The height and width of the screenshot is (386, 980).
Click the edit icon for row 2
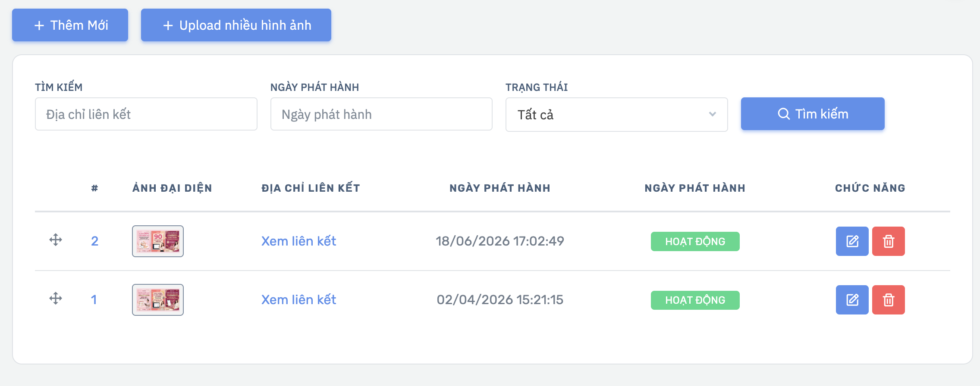pos(852,241)
